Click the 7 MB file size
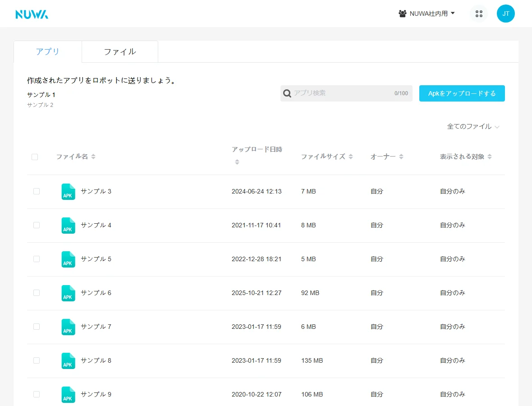Image resolution: width=532 pixels, height=406 pixels. pyautogui.click(x=308, y=191)
